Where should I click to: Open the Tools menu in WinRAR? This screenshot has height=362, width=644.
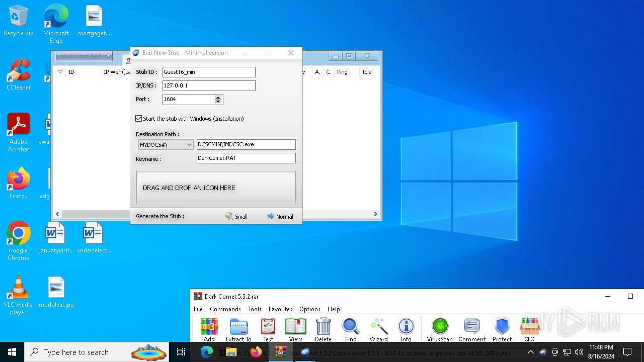coord(255,309)
